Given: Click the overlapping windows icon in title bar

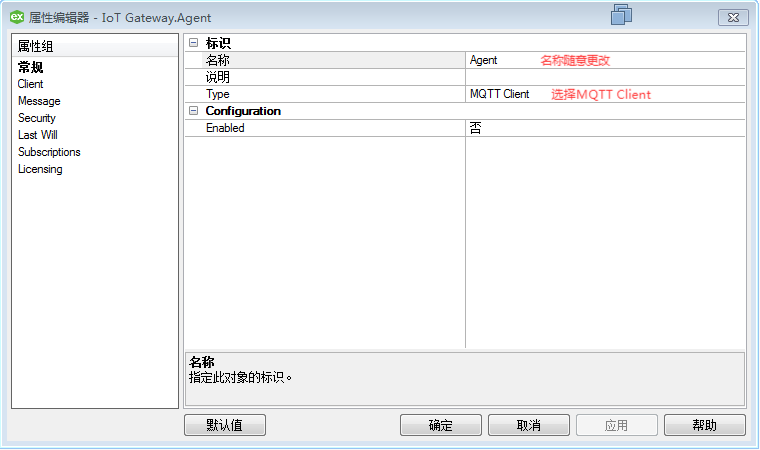Looking at the screenshot, I should coord(622,14).
